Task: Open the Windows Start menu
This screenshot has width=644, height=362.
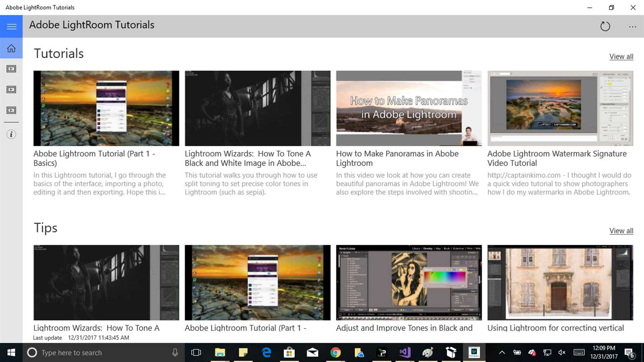Action: 11,353
